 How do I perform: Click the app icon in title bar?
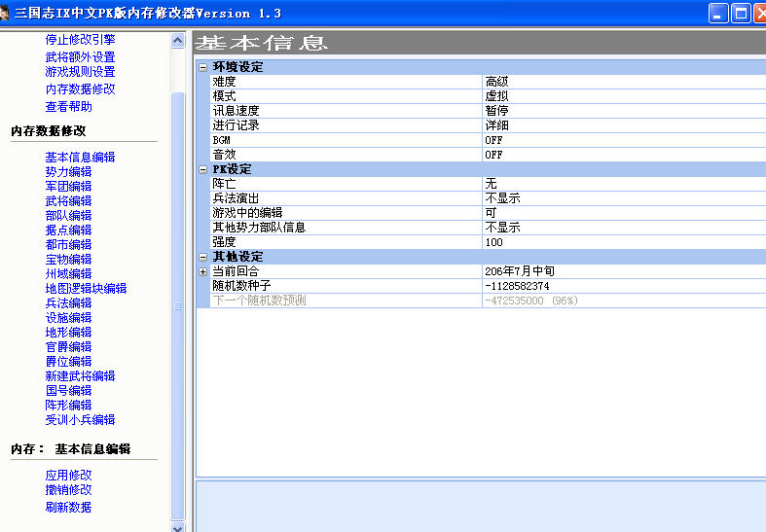coord(7,13)
